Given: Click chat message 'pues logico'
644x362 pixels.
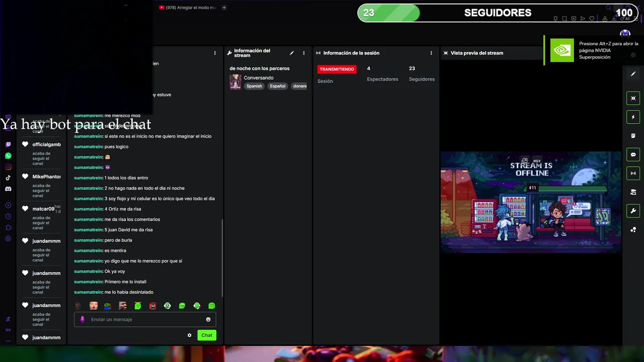Looking at the screenshot, I should 116,147.
